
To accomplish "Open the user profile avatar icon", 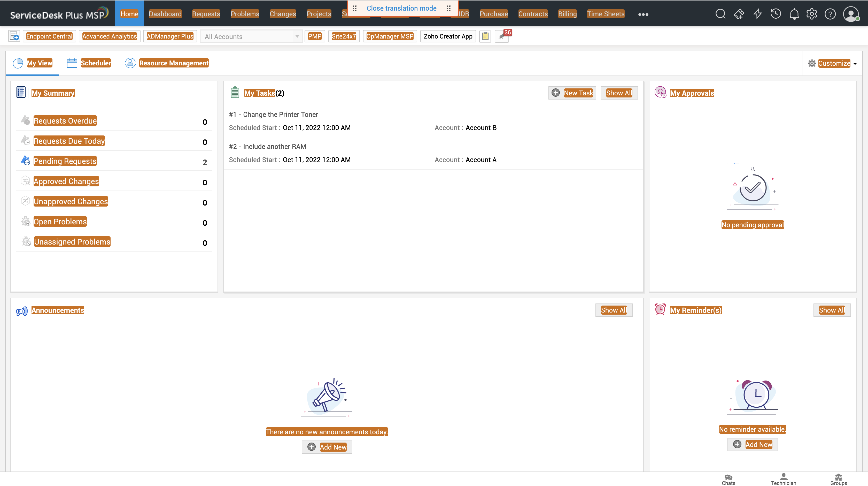I will (x=850, y=14).
